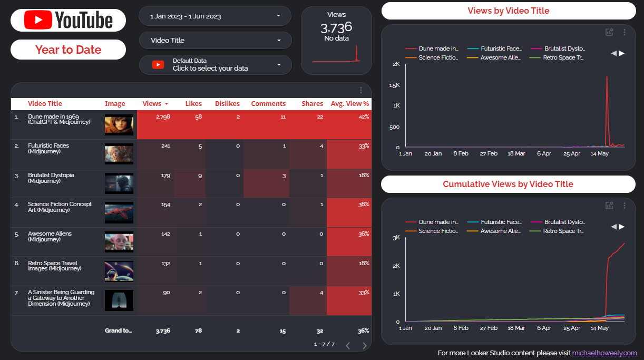Go to previous page of the table

pyautogui.click(x=348, y=346)
